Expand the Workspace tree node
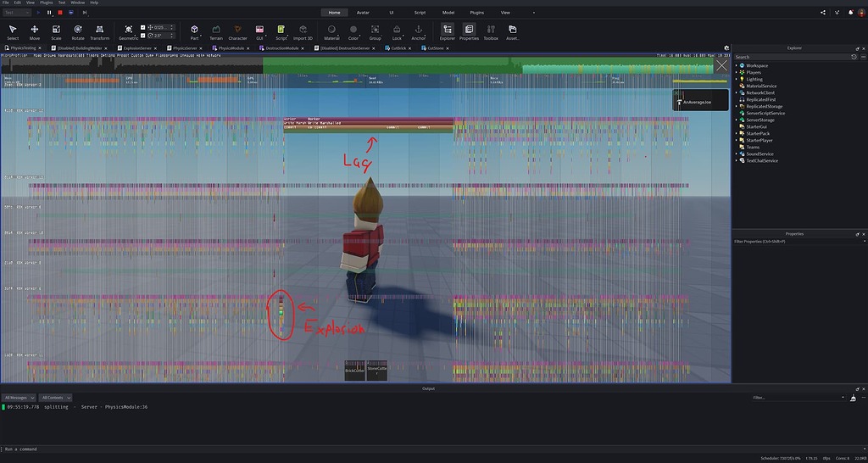Viewport: 868px width, 463px height. (x=737, y=65)
